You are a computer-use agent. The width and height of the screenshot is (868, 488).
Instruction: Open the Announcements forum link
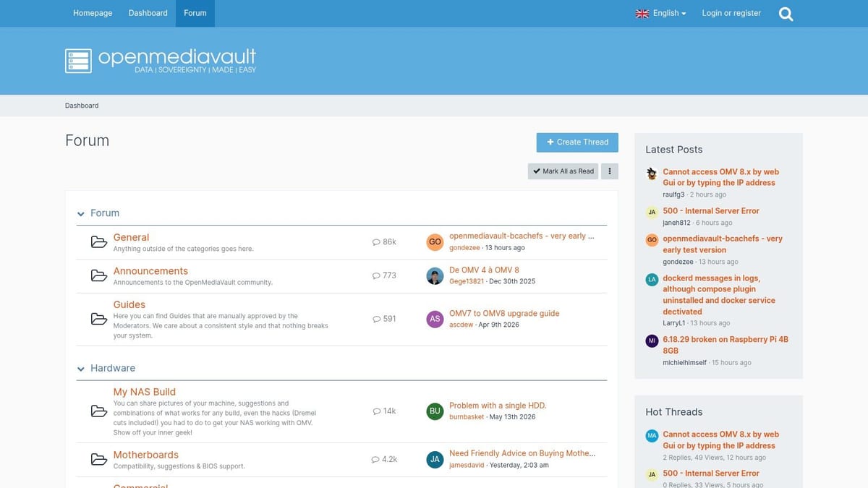[150, 271]
